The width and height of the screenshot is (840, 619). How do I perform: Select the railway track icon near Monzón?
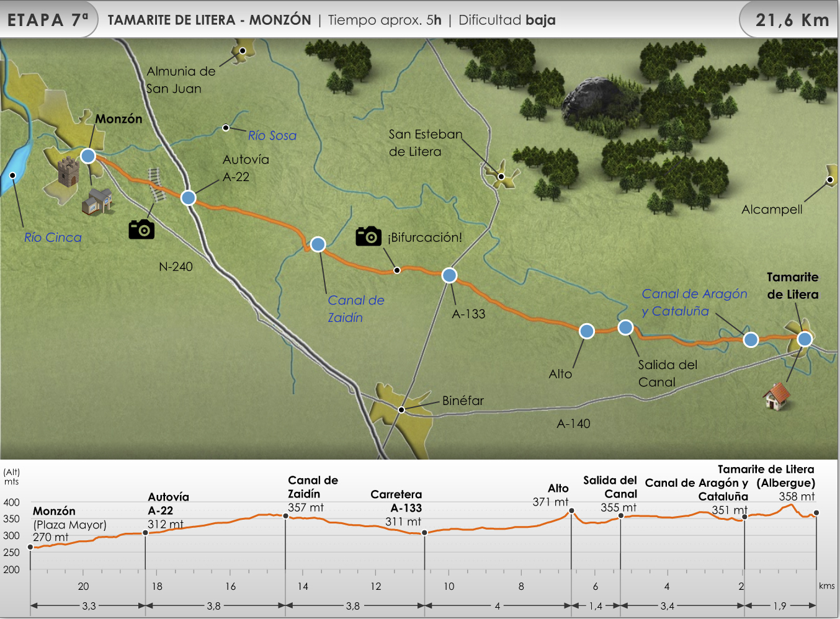[157, 185]
